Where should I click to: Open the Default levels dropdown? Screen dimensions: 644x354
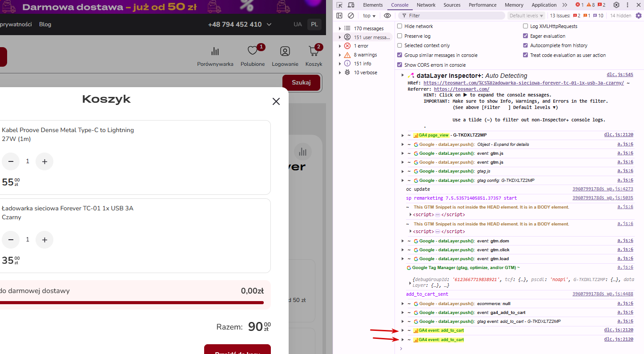(x=526, y=16)
